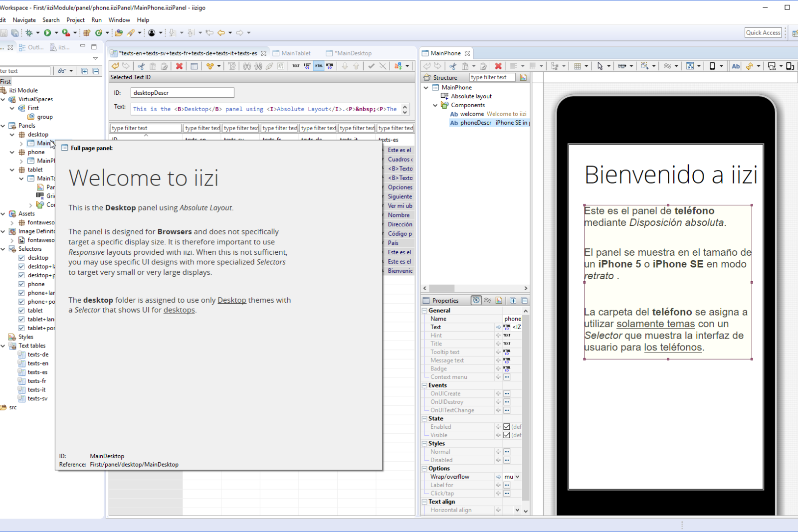Image resolution: width=798 pixels, height=532 pixels.
Task: Click the Ab text icon in MainPhone toolbar
Action: point(736,66)
